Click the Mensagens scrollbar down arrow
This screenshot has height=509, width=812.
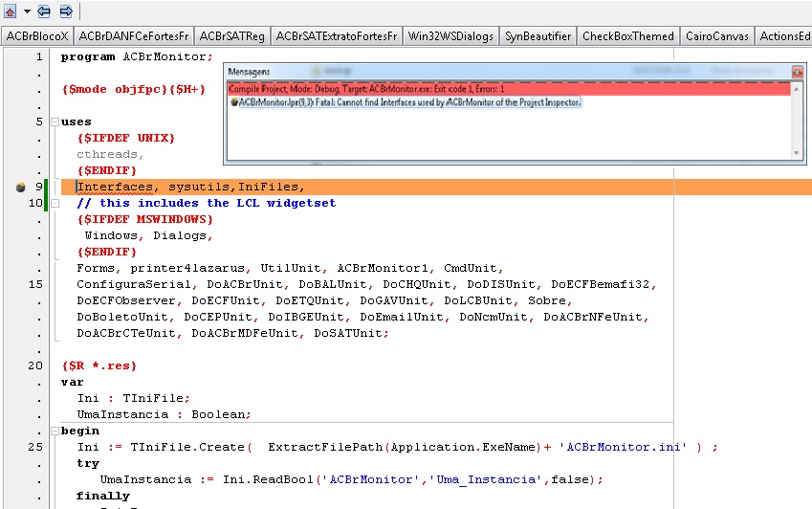pos(797,153)
